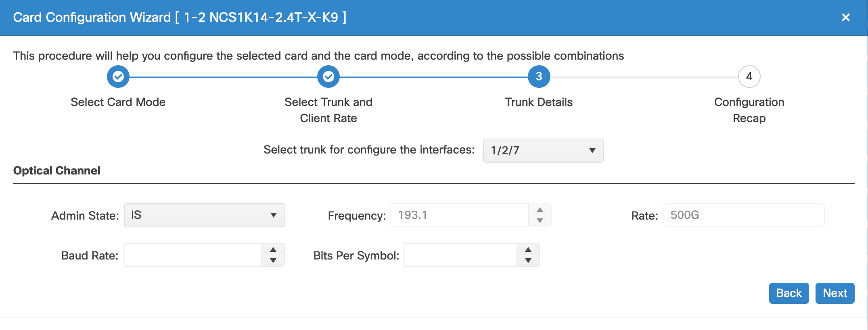The height and width of the screenshot is (330, 868).
Task: Proceed with the Next button
Action: tap(835, 293)
